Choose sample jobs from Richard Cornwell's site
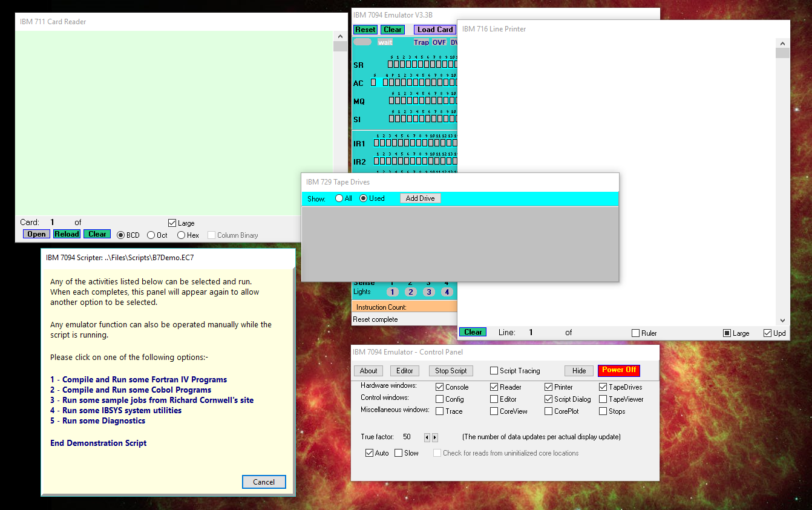 (152, 400)
